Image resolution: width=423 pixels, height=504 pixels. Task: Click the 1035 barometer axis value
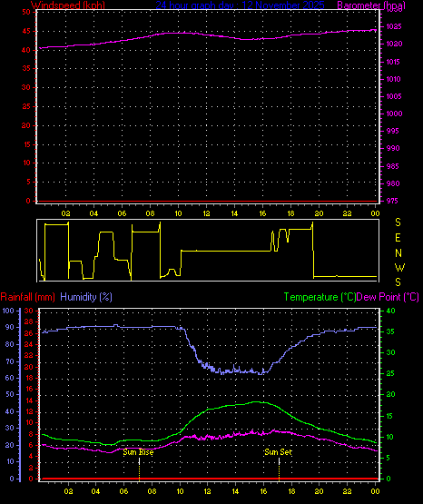coord(393,26)
